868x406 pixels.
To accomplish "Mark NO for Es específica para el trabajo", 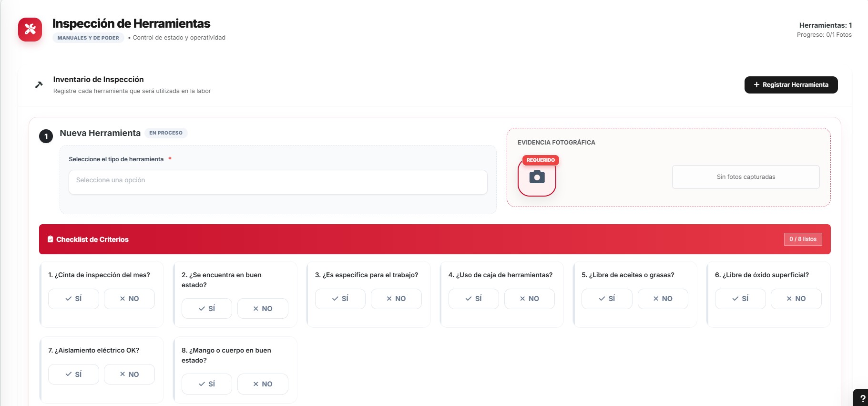I will pyautogui.click(x=396, y=299).
